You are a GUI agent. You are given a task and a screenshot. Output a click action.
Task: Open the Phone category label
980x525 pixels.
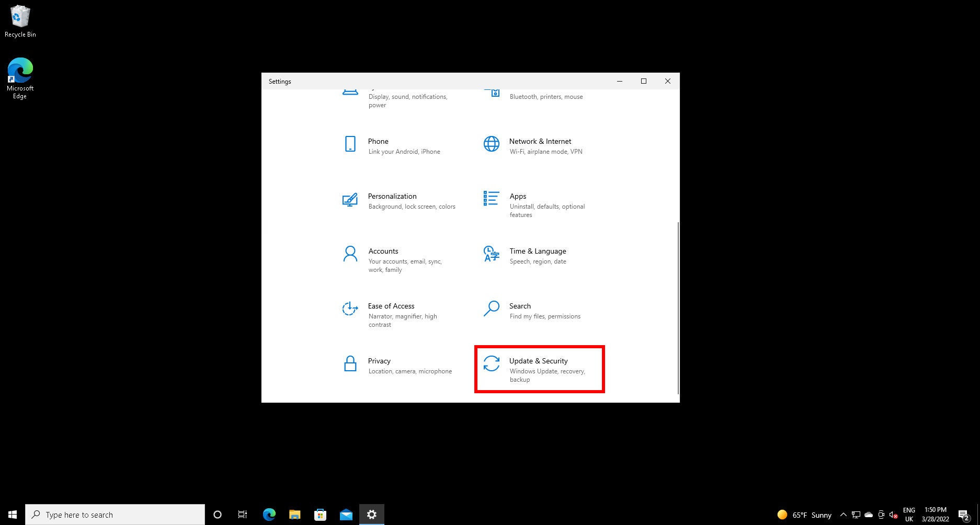click(378, 141)
